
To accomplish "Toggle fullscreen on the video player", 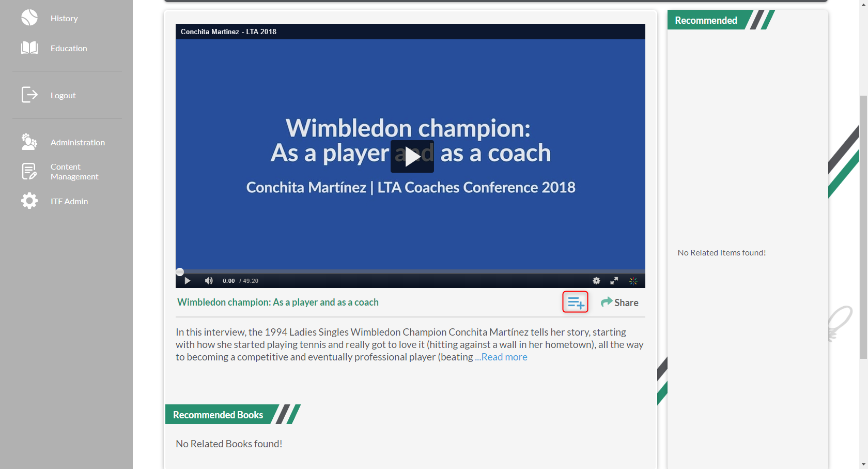I will (614, 281).
